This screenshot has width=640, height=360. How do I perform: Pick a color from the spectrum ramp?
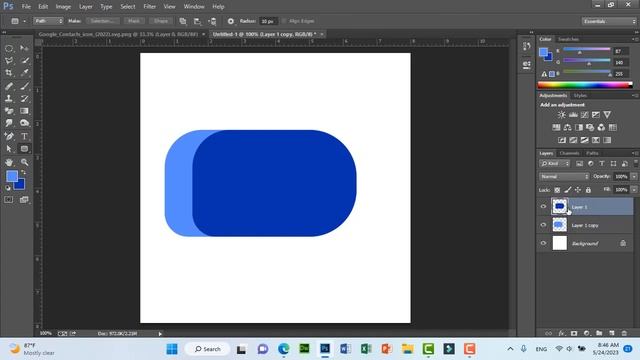(x=585, y=85)
